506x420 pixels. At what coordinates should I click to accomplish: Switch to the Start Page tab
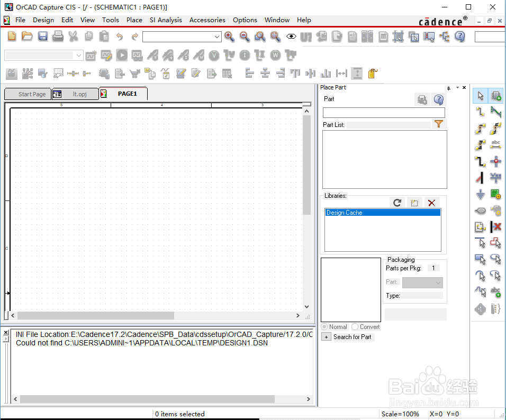coord(28,94)
